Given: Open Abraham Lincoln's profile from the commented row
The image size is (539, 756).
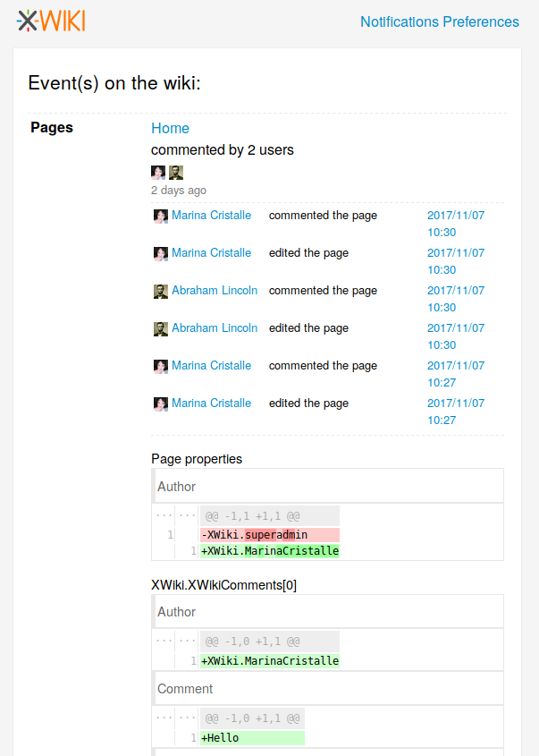Looking at the screenshot, I should tap(215, 291).
